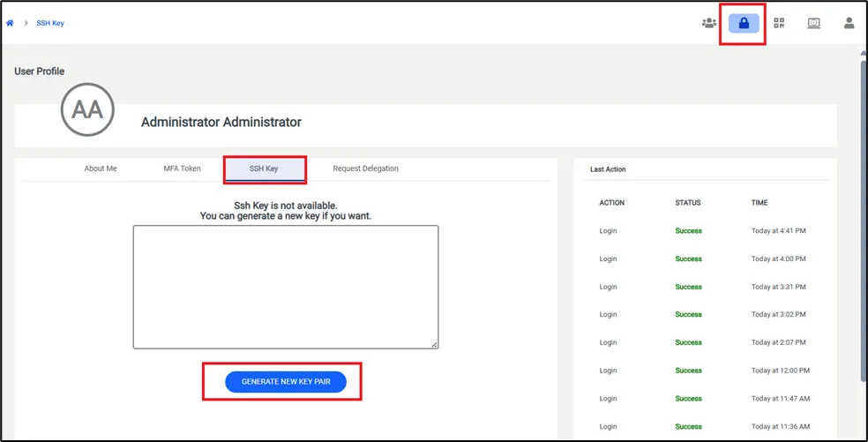Click the 'User Profile' heading

(40, 71)
